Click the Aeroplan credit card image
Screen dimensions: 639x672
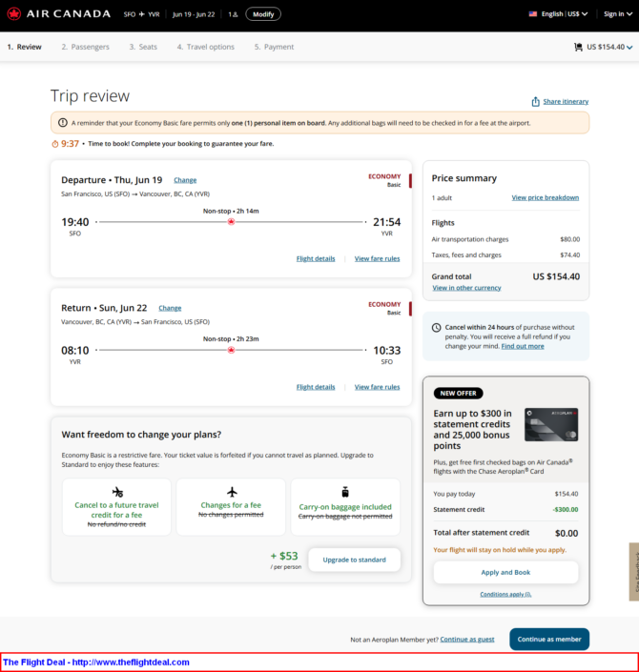[x=551, y=424]
